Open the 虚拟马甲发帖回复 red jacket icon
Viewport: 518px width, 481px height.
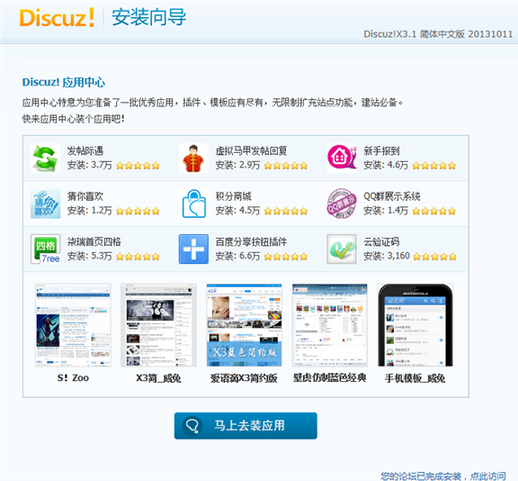tap(194, 158)
